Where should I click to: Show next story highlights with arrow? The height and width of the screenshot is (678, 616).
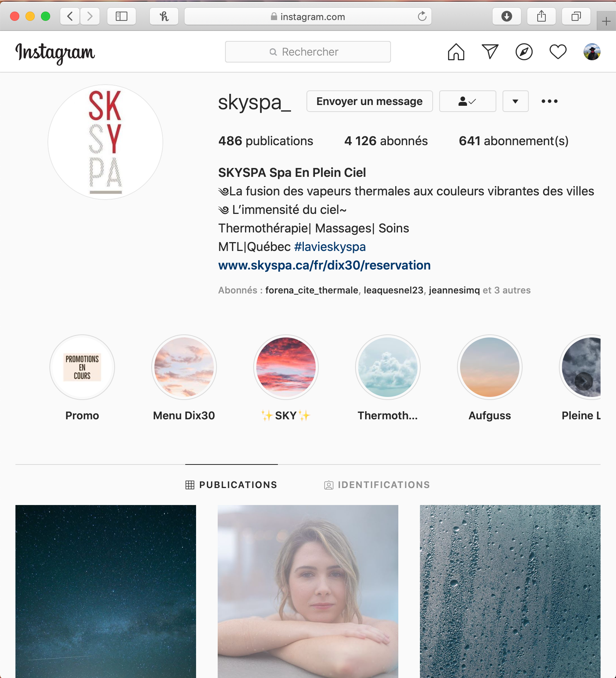click(584, 381)
